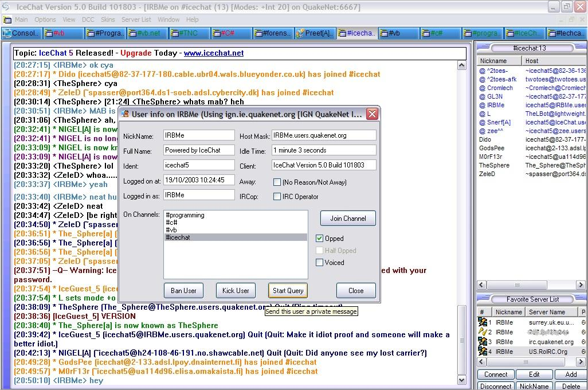This screenshot has width=588, height=390.
Task: Click the Client field
Action: click(x=324, y=165)
